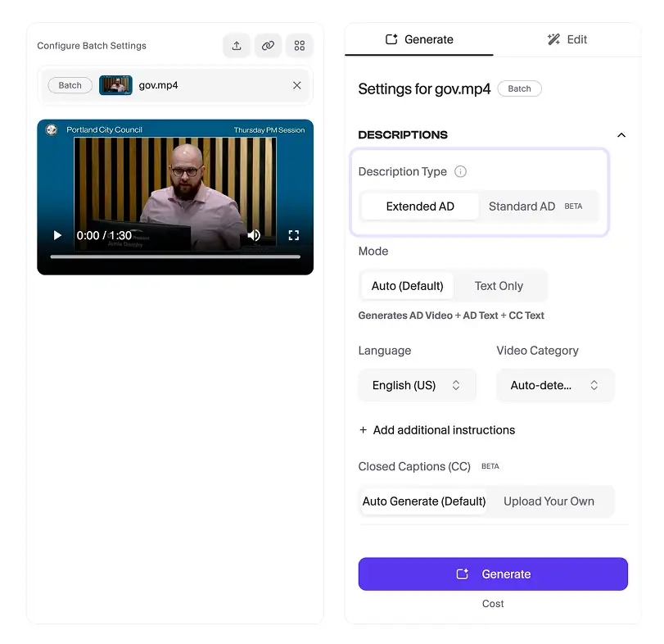Open the link import icon
The height and width of the screenshot is (644, 664).
pyautogui.click(x=268, y=45)
